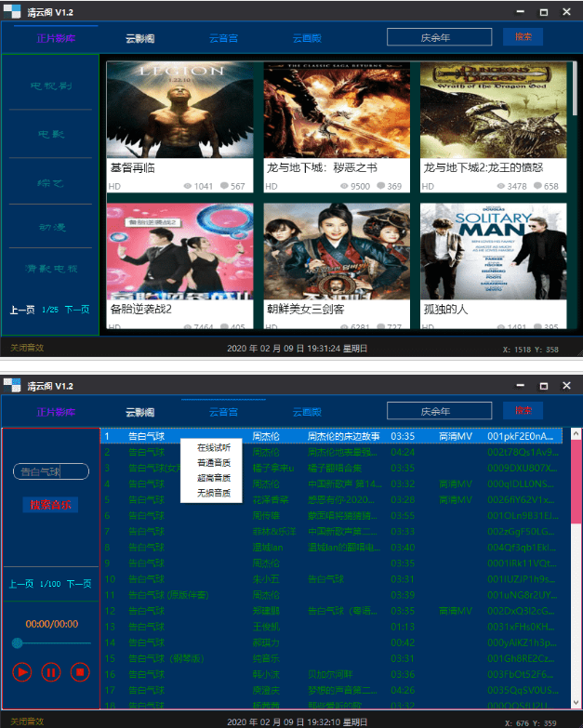Stop music with the red stop icon

[80, 672]
